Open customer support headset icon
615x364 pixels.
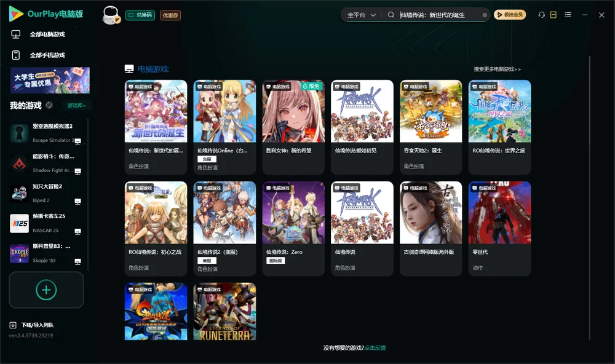click(x=542, y=15)
